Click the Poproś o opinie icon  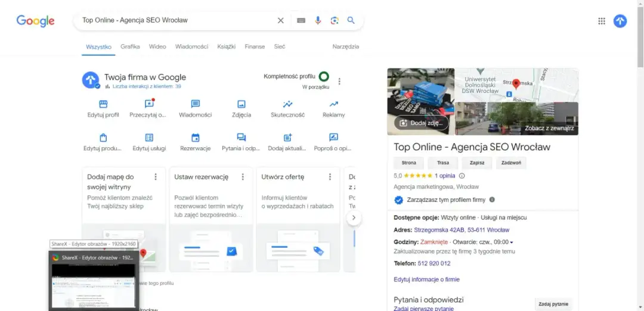pos(333,138)
